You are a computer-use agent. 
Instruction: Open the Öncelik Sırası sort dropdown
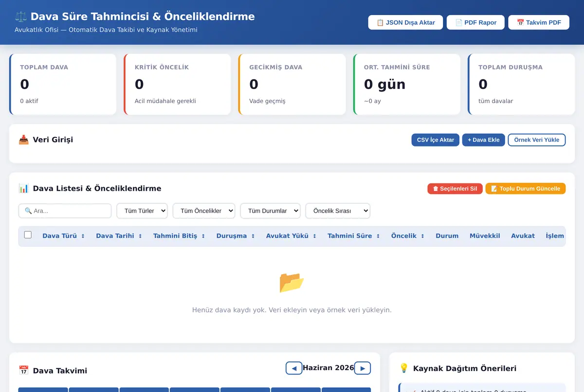[x=338, y=211]
